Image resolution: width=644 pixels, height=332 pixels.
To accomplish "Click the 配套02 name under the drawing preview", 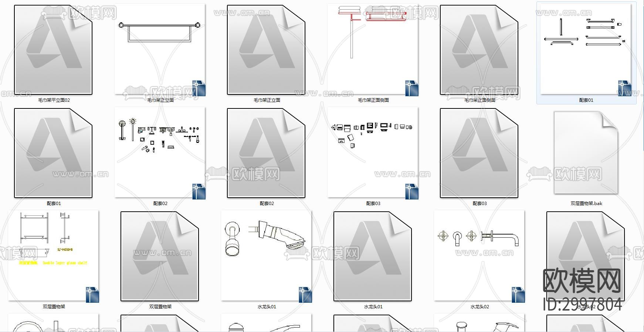I will [x=160, y=204].
